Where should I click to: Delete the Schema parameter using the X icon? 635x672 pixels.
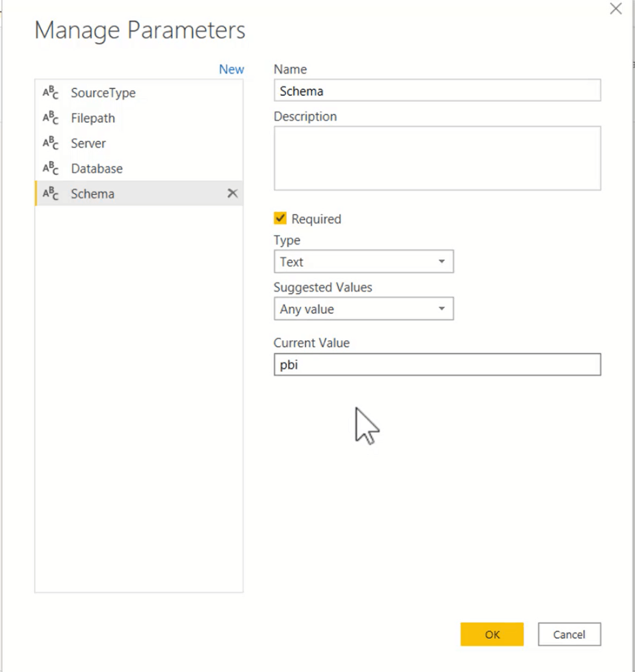pos(233,193)
